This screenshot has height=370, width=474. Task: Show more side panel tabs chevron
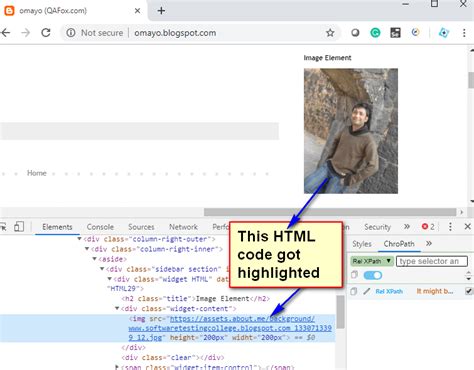429,244
